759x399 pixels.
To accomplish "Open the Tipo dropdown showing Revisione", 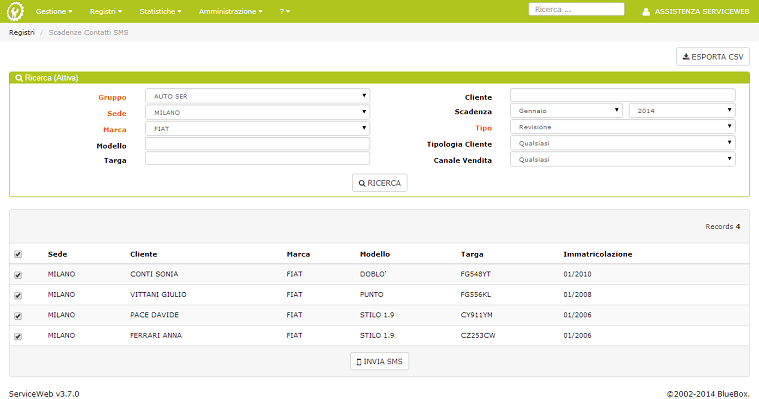I will [x=622, y=127].
